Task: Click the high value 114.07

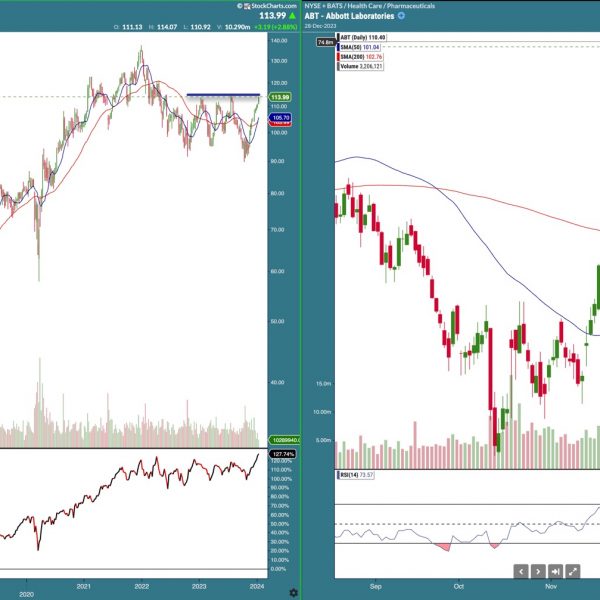Action: click(167, 27)
